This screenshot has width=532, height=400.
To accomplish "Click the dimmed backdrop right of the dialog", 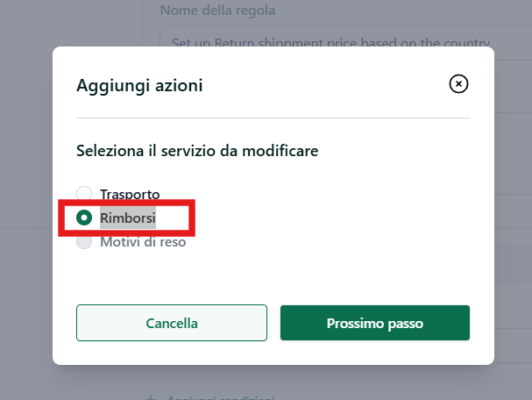I will point(513,204).
